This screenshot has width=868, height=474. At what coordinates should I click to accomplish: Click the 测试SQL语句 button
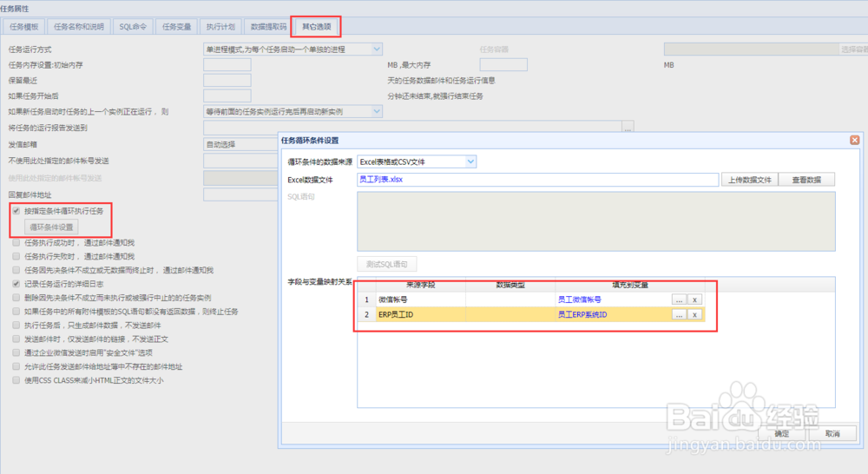pyautogui.click(x=386, y=264)
